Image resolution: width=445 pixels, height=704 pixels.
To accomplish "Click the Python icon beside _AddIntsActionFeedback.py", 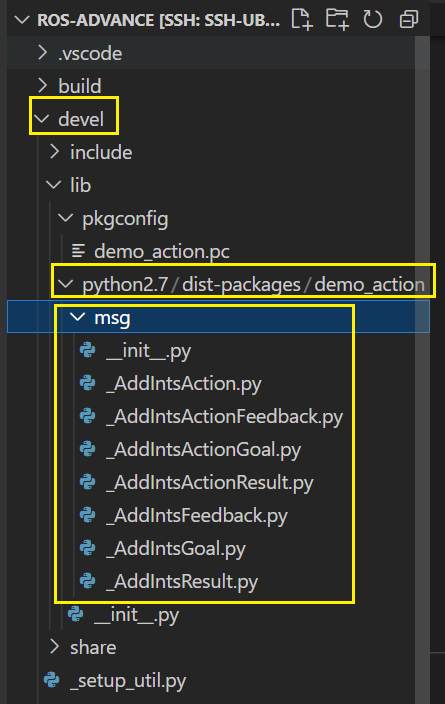I will [88, 416].
